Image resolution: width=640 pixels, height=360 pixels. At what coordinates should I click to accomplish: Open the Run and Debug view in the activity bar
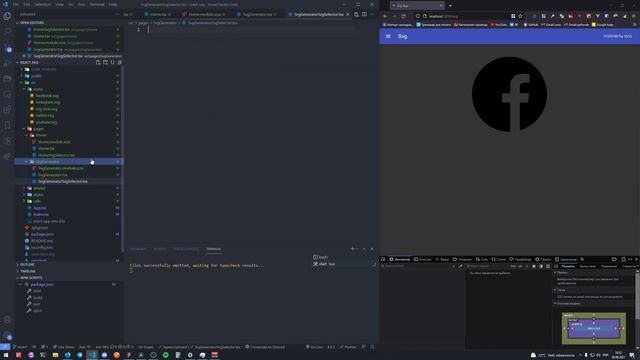pos(7,63)
